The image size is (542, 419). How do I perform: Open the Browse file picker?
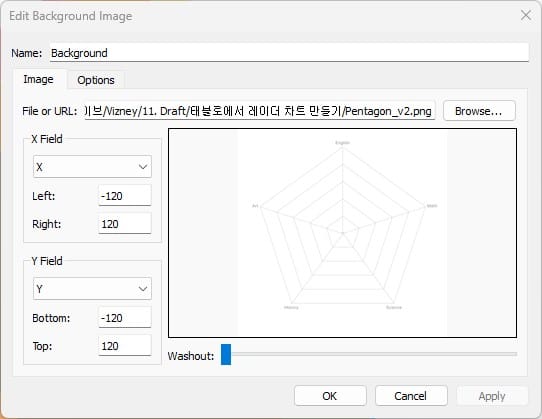(479, 111)
